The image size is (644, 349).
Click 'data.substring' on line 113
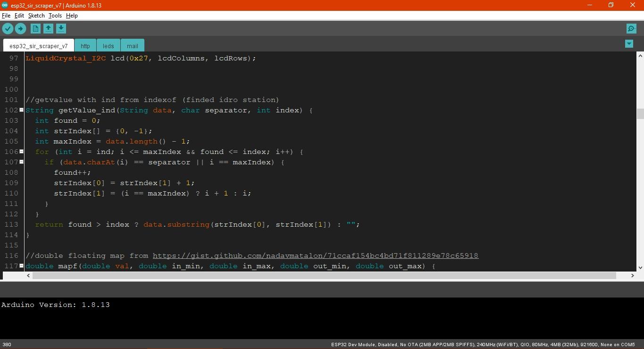[x=176, y=224]
